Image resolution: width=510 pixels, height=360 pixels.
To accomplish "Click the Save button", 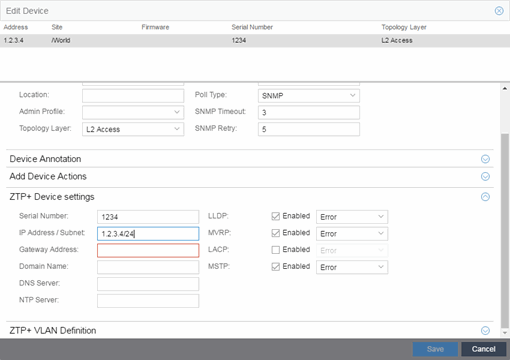I will (x=435, y=349).
